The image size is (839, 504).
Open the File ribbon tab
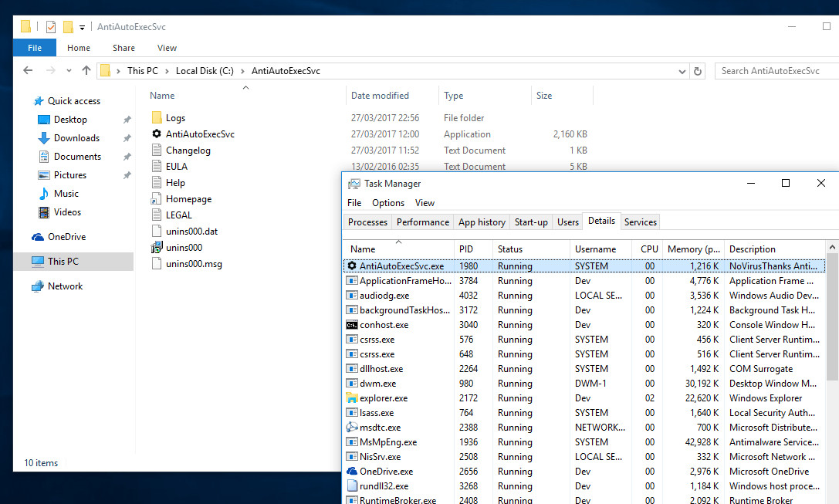click(35, 48)
